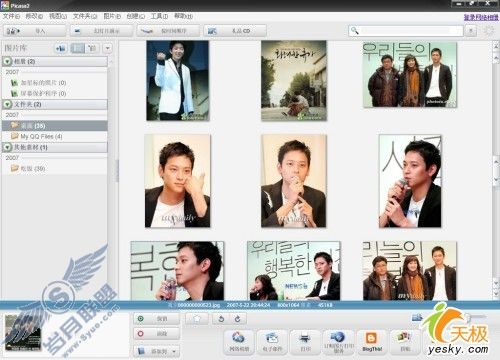The height and width of the screenshot is (360, 500).
Task: Click the small button right of search box
Action: 471,31
